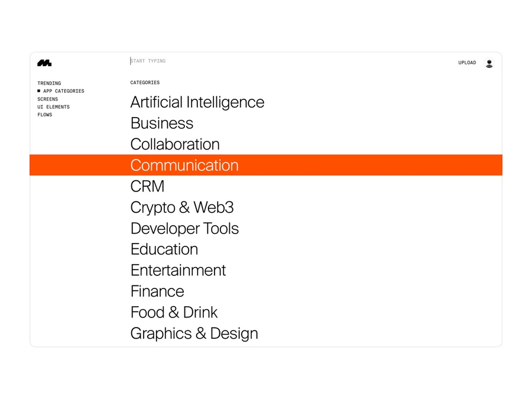Click the highlighted Communication category

tap(184, 165)
